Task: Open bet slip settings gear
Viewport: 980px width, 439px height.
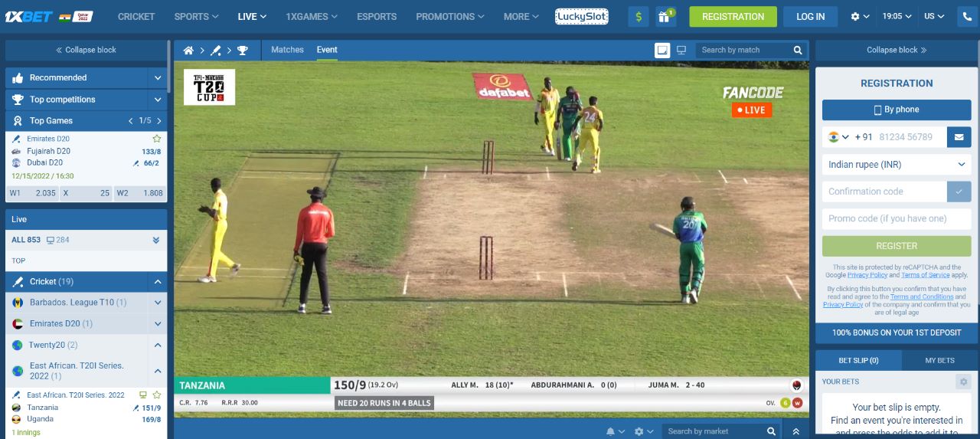Action: coord(963,382)
